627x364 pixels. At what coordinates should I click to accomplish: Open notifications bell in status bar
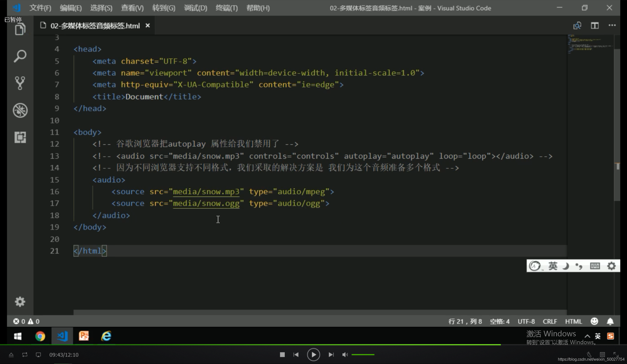610,321
